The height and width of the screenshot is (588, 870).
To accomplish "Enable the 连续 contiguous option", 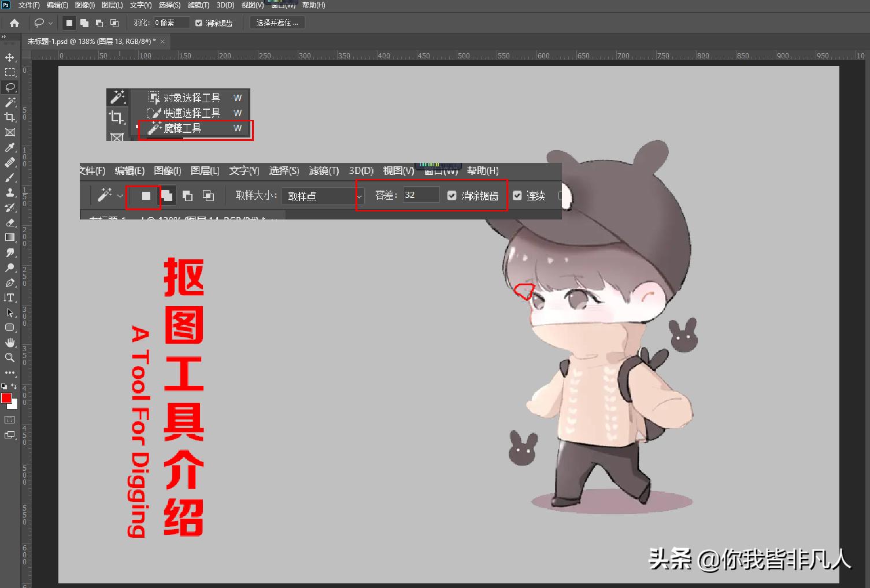I will 517,195.
